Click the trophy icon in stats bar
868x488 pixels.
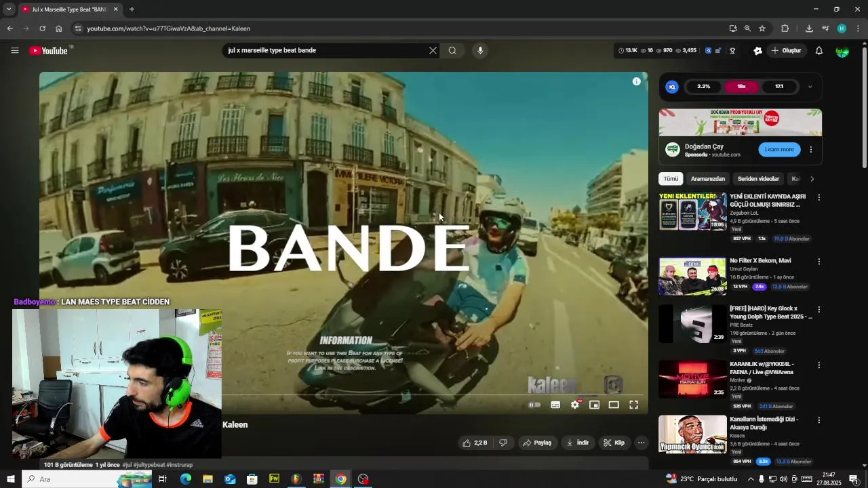(x=732, y=50)
